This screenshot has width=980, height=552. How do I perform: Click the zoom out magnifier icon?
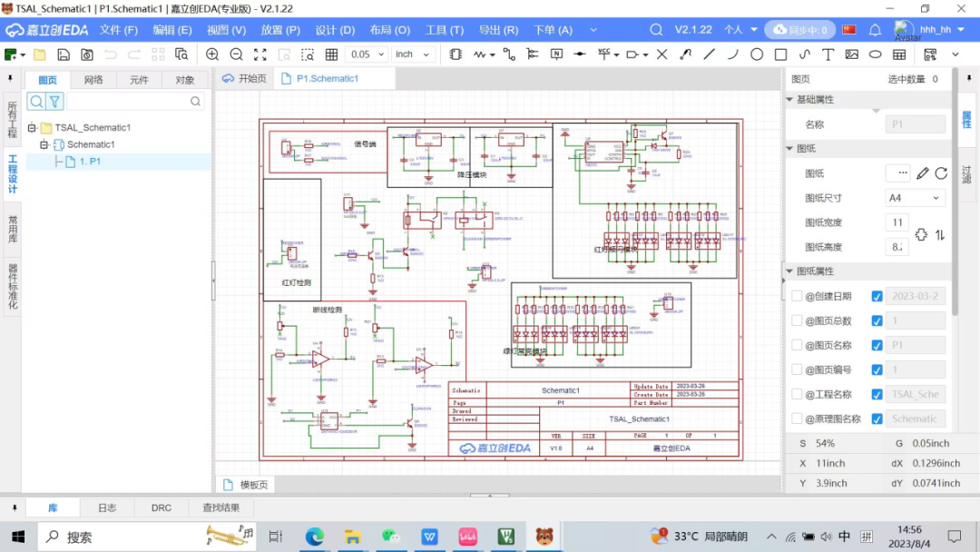click(x=236, y=54)
